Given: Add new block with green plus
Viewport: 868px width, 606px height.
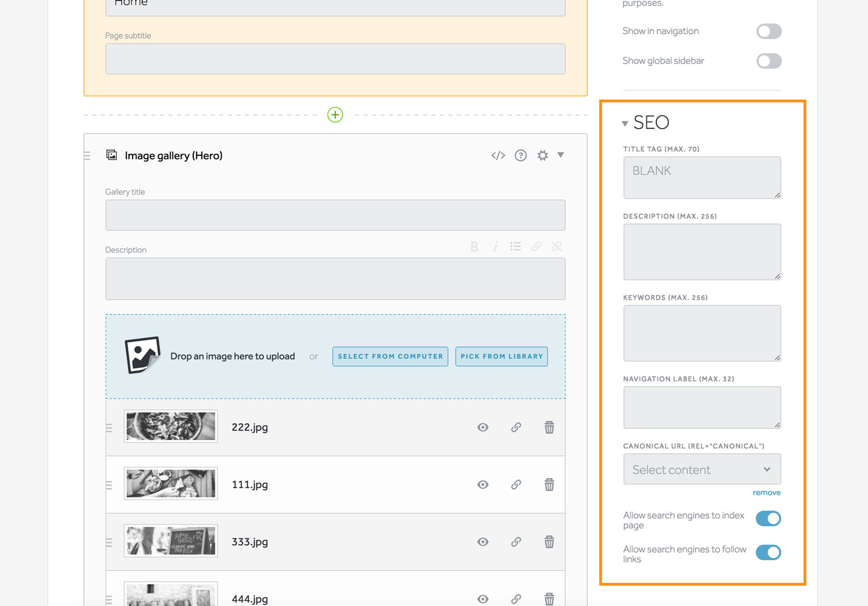Looking at the screenshot, I should 335,115.
